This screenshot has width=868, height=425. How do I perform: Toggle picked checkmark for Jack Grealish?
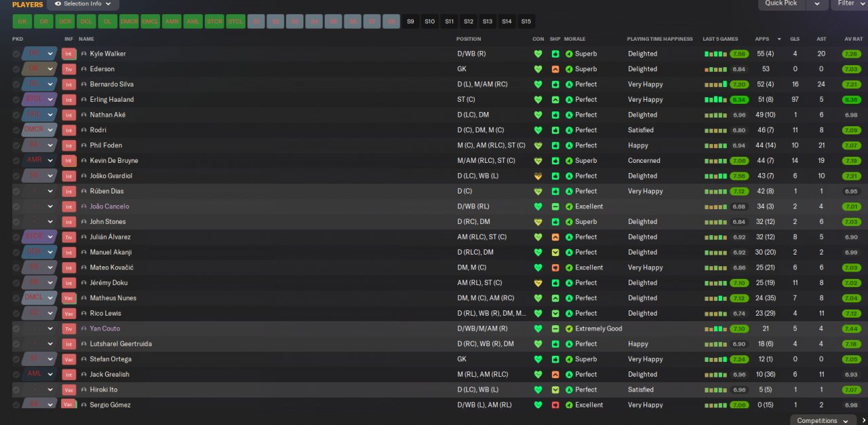pos(16,375)
